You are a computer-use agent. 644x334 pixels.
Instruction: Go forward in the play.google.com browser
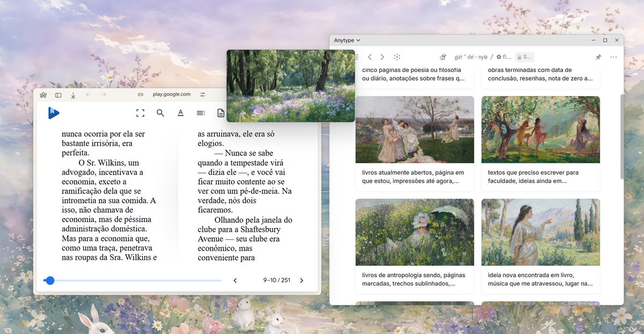coord(104,95)
